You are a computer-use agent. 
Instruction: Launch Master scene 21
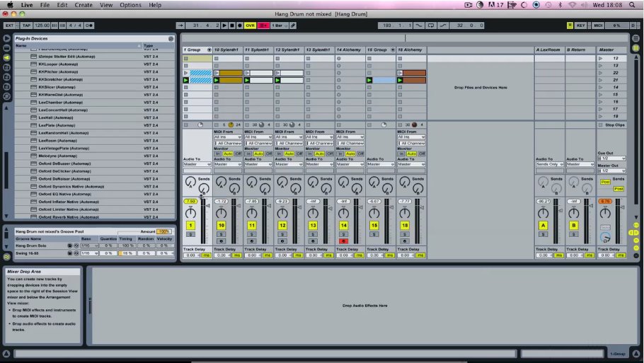600,80
